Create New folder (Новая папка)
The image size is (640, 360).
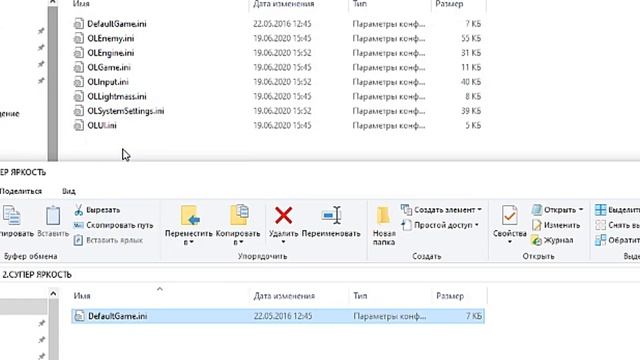coord(384,226)
